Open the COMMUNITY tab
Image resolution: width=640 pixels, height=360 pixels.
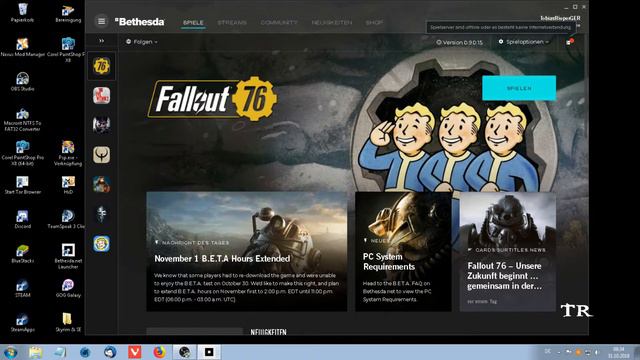279,22
